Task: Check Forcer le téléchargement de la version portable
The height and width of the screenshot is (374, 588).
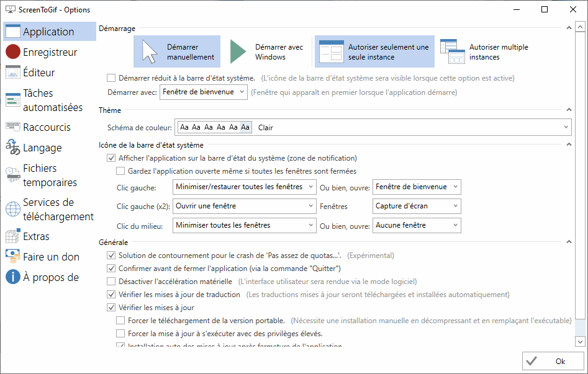Action: click(x=120, y=321)
